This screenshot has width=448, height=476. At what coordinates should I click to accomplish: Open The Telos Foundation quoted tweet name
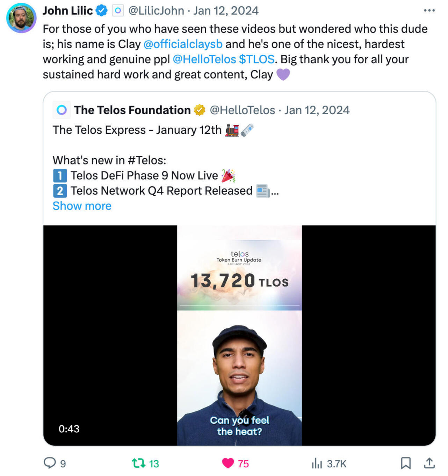point(132,110)
